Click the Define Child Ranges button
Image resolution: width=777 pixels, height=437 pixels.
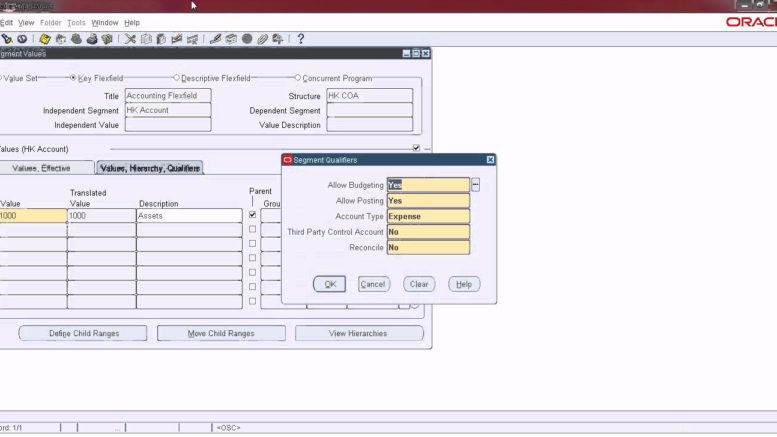pos(83,333)
